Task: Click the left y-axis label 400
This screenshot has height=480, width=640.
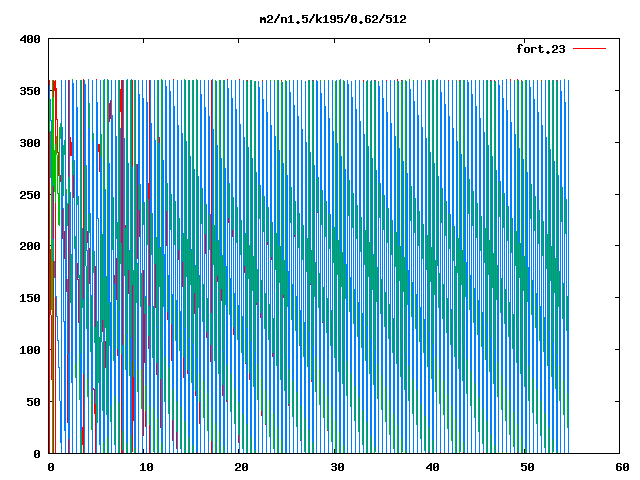Action: click(30, 39)
